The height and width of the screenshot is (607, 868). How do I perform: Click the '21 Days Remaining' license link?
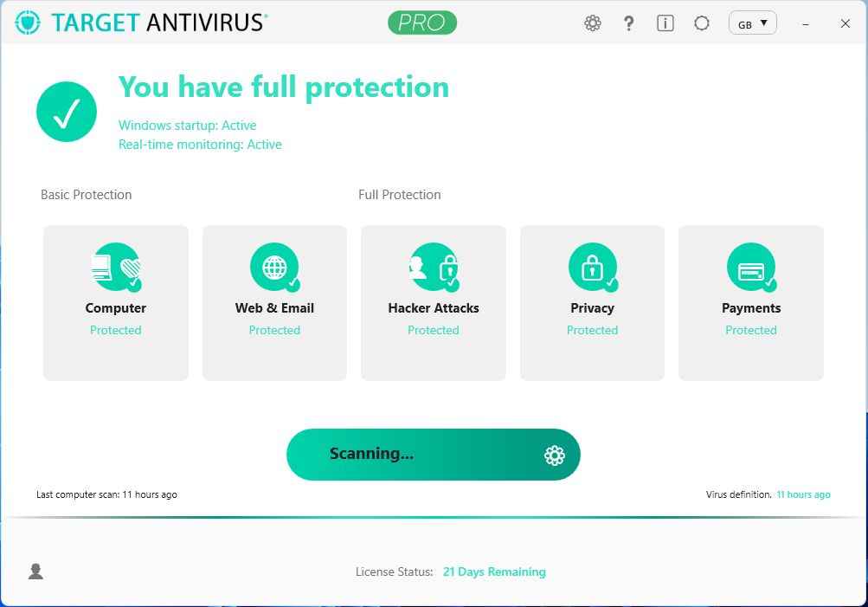494,571
